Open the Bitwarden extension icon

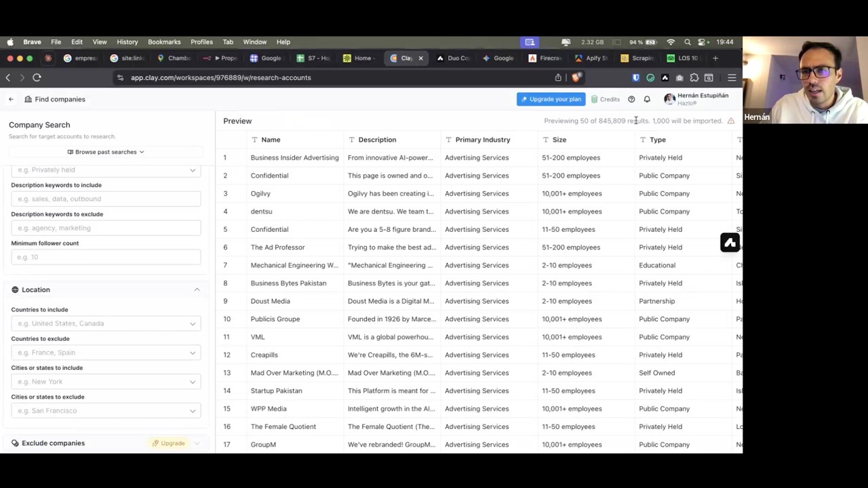[x=635, y=77]
